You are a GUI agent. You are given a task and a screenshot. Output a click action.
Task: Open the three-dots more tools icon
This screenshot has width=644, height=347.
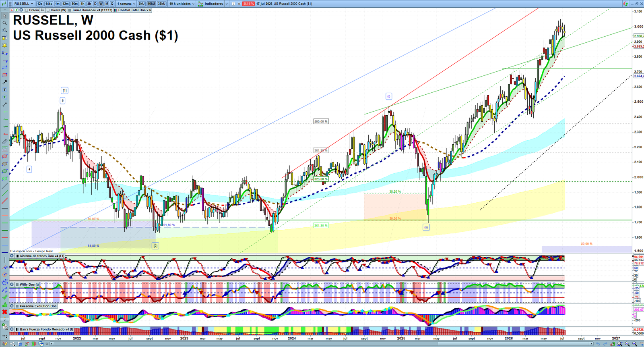pos(4,336)
